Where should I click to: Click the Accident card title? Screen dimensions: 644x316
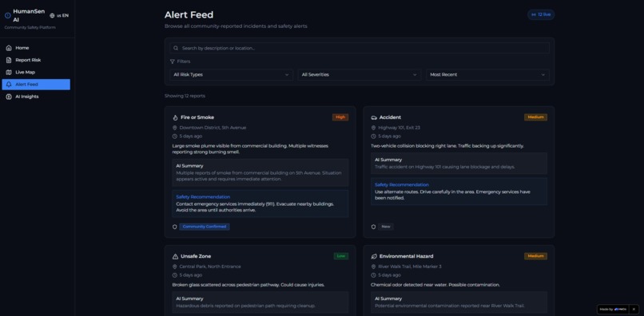(390, 117)
